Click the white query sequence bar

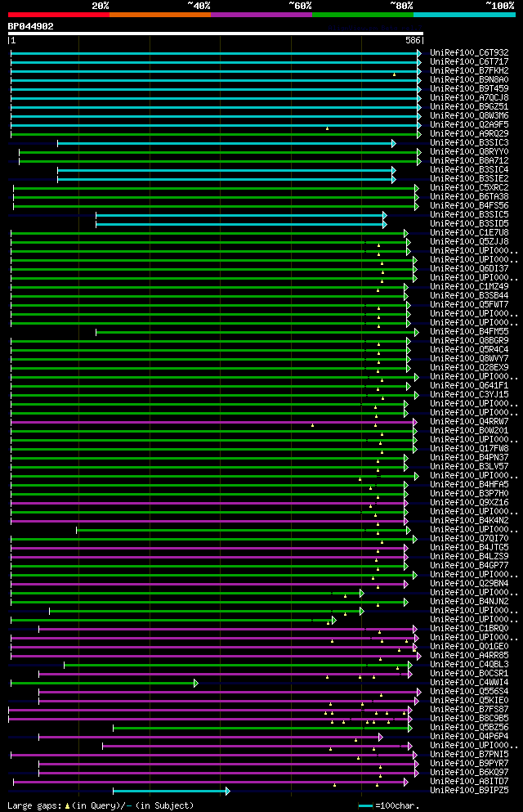(216, 34)
